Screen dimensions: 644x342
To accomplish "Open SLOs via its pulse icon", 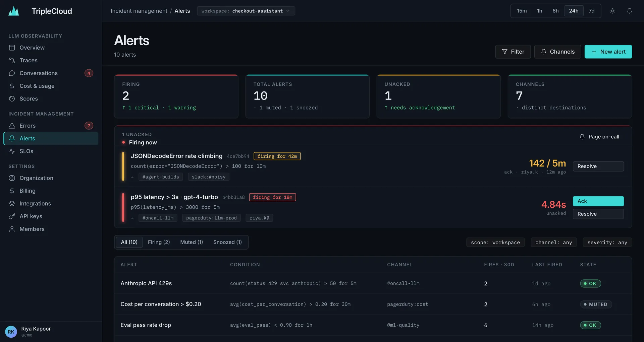I will pyautogui.click(x=12, y=151).
